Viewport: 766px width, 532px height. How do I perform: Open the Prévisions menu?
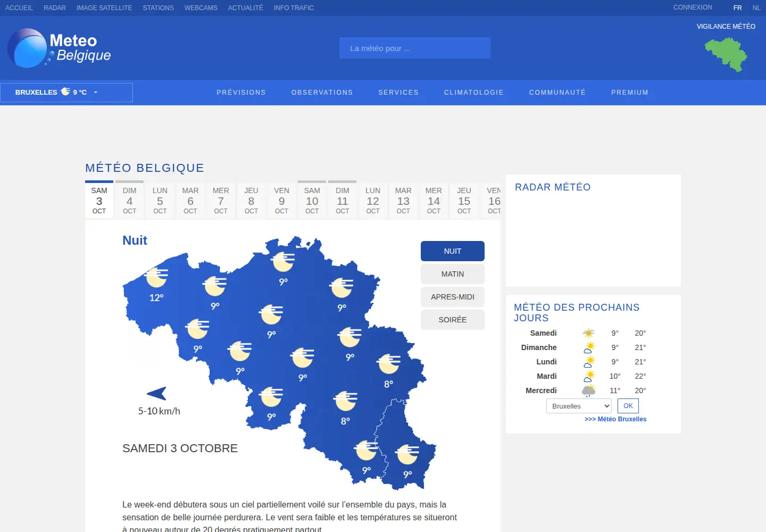[x=241, y=93]
